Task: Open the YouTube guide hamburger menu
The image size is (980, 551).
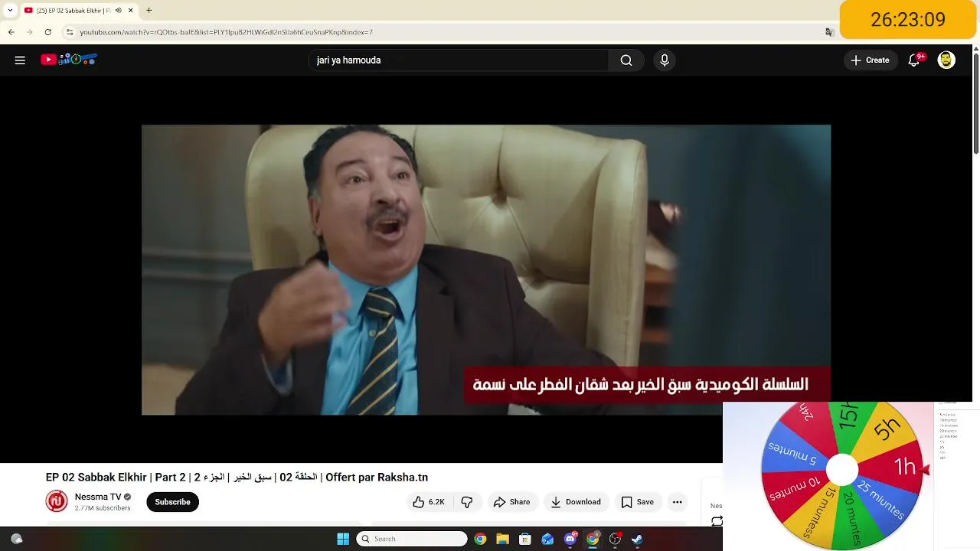Action: tap(20, 60)
